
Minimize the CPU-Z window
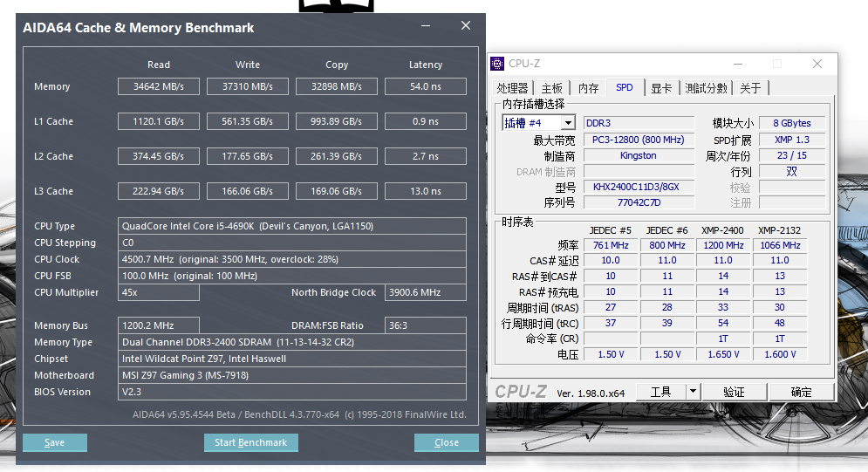(x=738, y=65)
